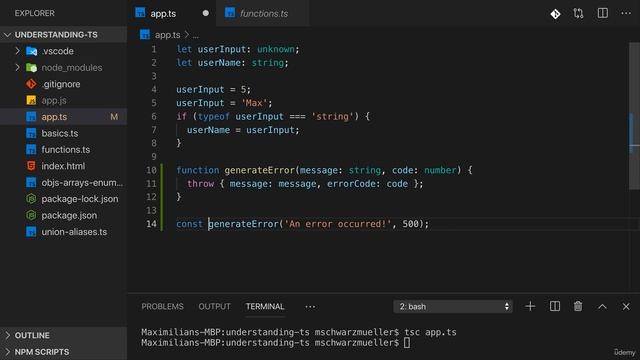Click the EXPLORER sidebar title
The image size is (640, 360).
(x=35, y=13)
